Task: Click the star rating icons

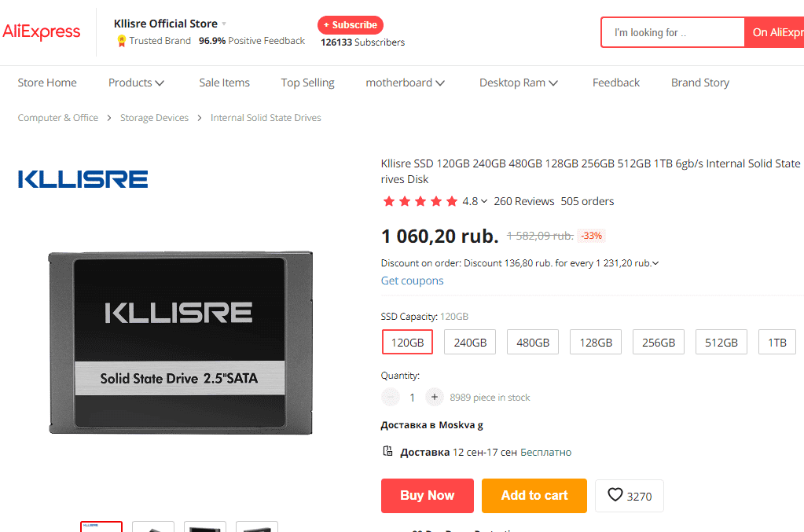Action: pos(420,201)
